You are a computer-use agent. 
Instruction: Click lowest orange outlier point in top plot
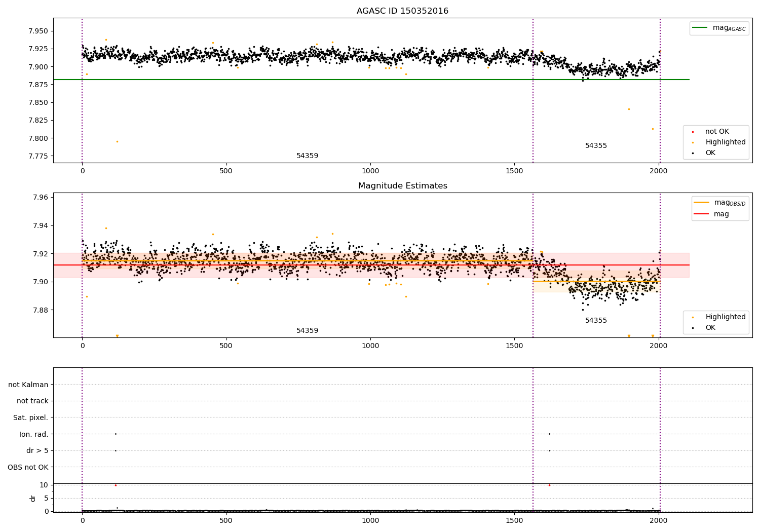(x=117, y=142)
